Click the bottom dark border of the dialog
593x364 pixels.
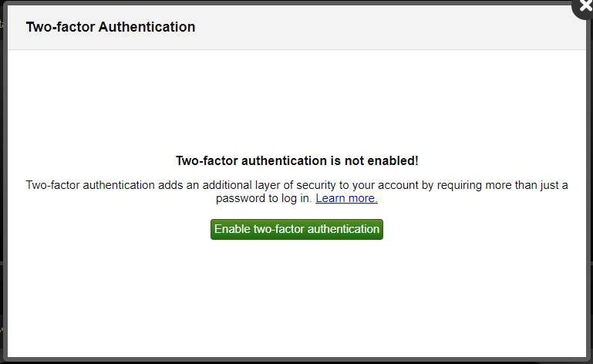coord(296,359)
